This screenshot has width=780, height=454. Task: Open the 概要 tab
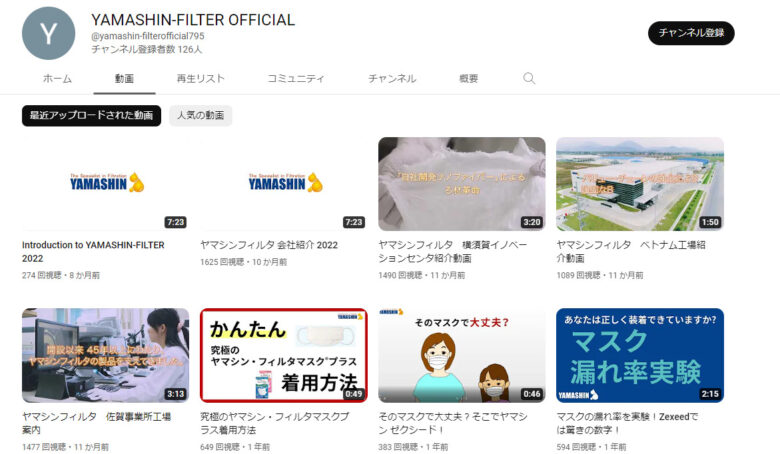(469, 78)
